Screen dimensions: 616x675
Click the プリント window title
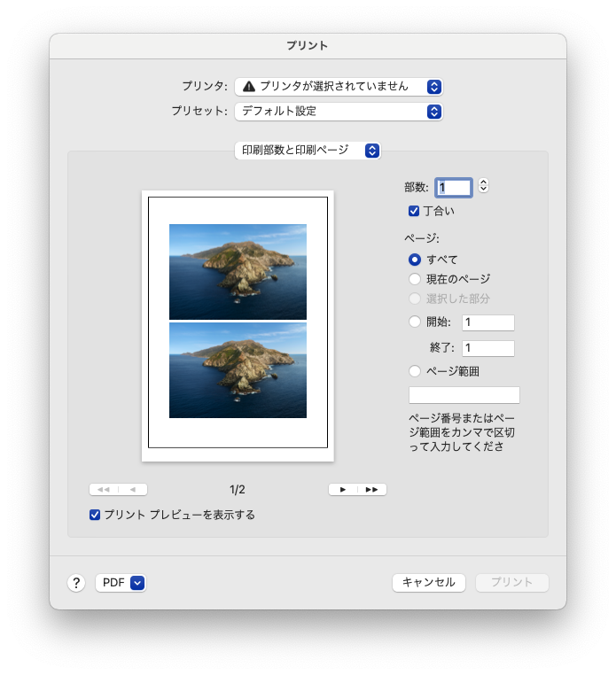click(308, 46)
